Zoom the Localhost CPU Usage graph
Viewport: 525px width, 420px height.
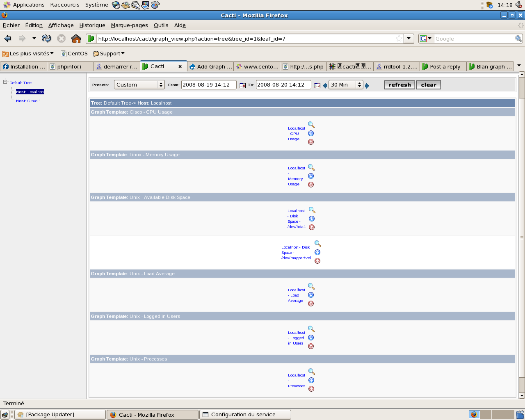click(x=311, y=125)
